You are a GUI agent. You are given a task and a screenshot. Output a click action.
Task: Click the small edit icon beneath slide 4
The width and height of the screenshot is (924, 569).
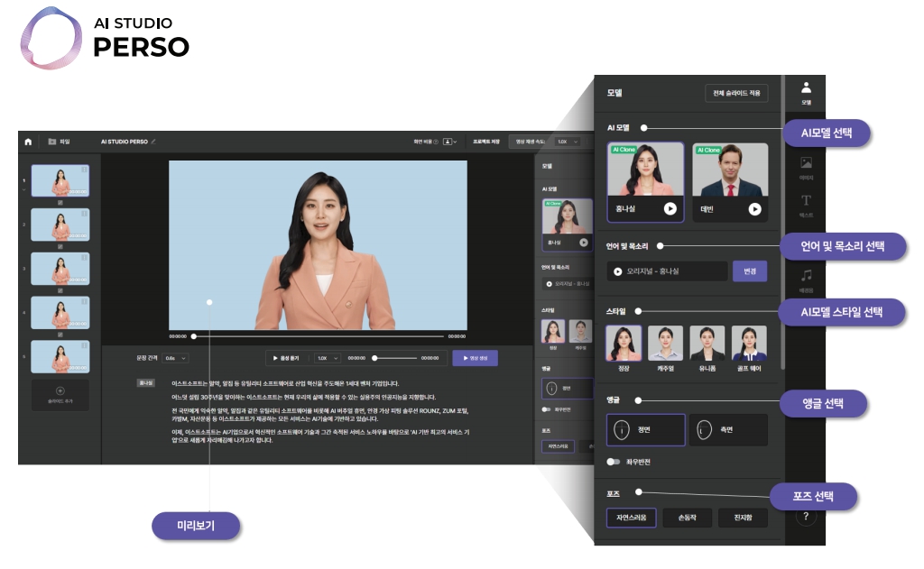[60, 335]
